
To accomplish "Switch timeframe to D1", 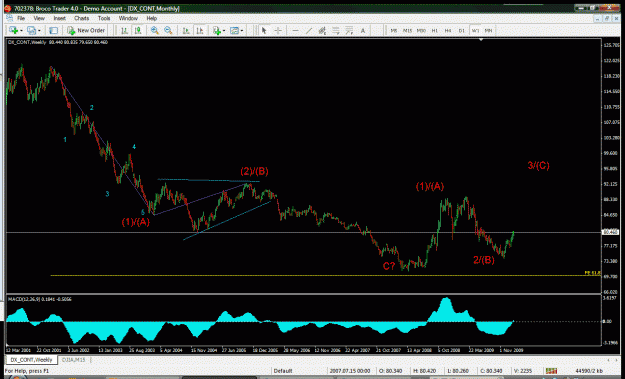I will click(x=462, y=30).
